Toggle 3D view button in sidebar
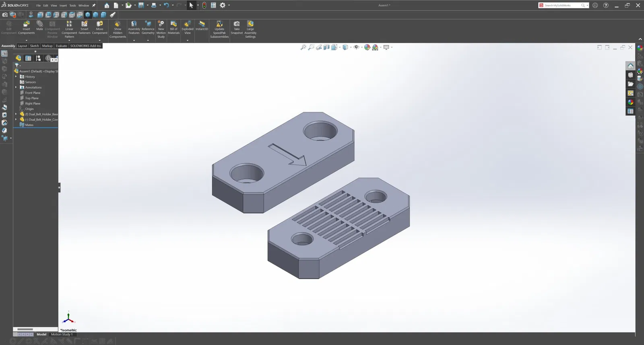The width and height of the screenshot is (644, 345). (x=4, y=53)
